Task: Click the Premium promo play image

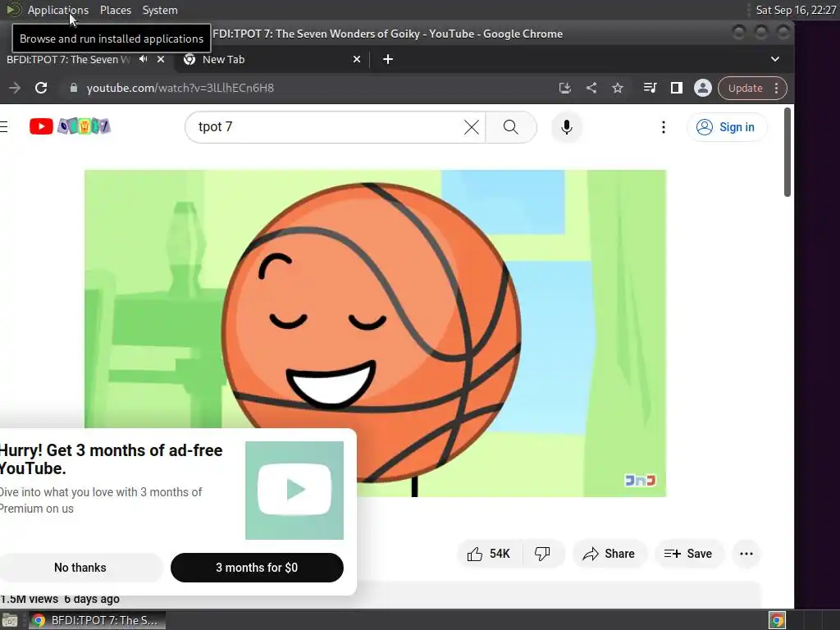Action: pos(294,491)
